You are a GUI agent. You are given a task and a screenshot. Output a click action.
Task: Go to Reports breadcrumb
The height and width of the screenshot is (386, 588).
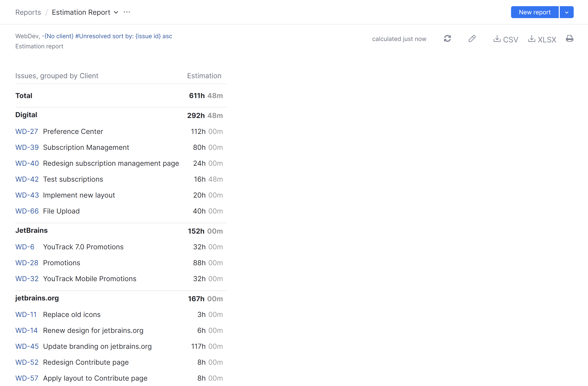pos(28,12)
